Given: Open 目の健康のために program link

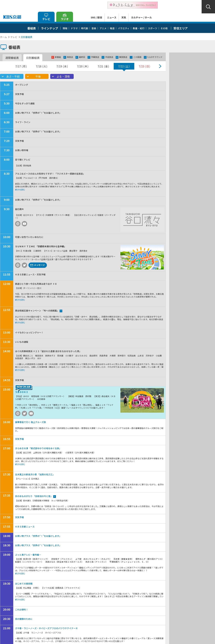Looking at the screenshot, I should (x=24, y=619).
